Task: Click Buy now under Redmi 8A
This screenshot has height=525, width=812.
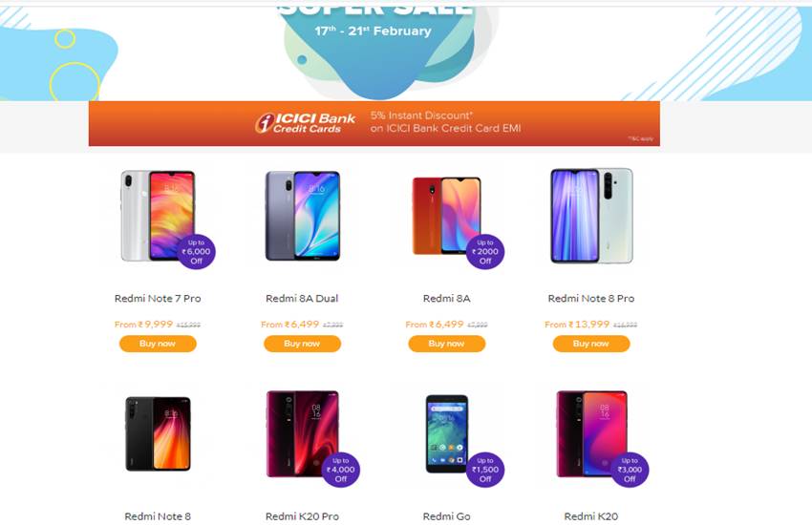Action: (447, 344)
